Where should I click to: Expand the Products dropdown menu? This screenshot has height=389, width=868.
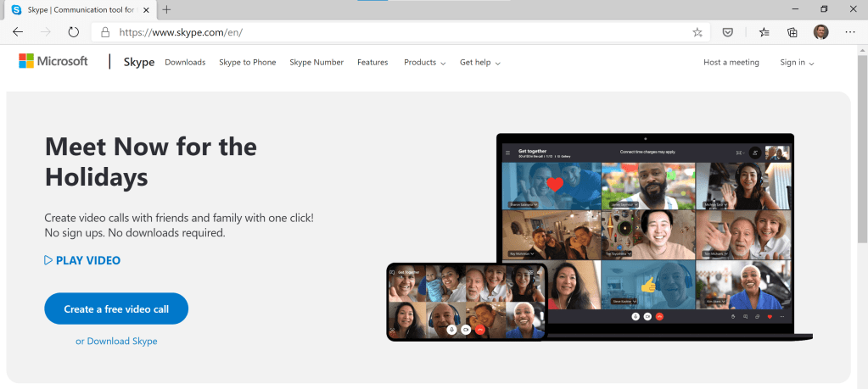pyautogui.click(x=424, y=63)
